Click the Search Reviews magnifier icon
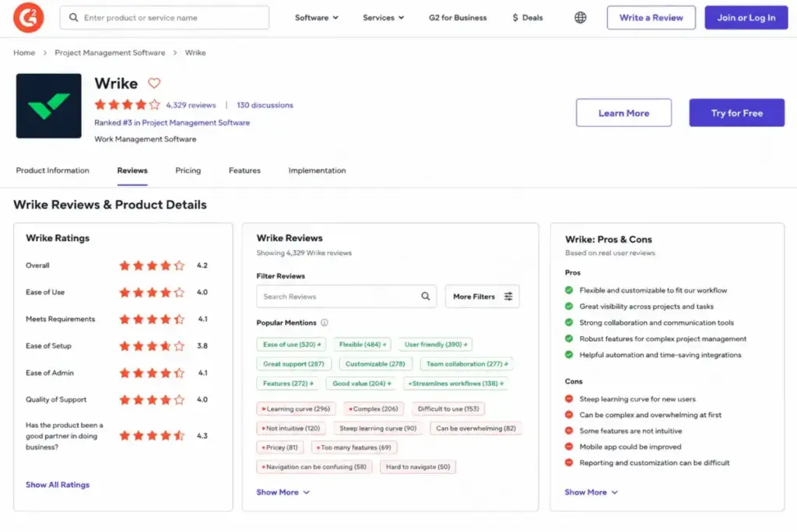This screenshot has width=797, height=532. coord(426,296)
